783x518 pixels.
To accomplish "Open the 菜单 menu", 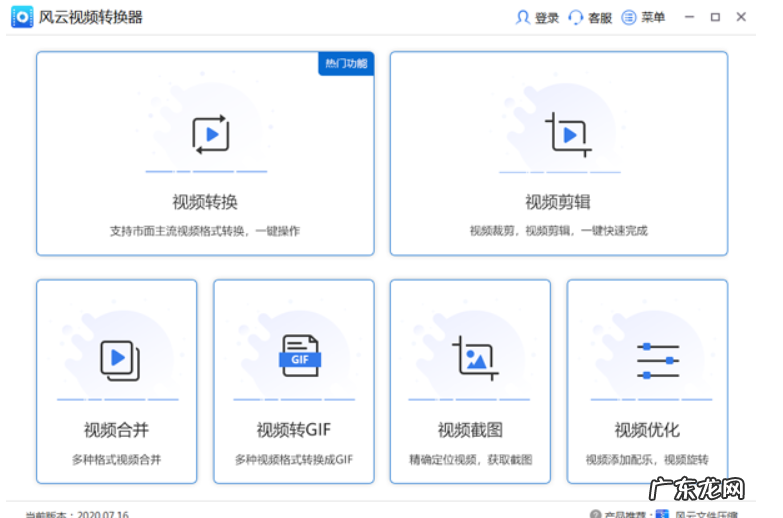I will [645, 17].
